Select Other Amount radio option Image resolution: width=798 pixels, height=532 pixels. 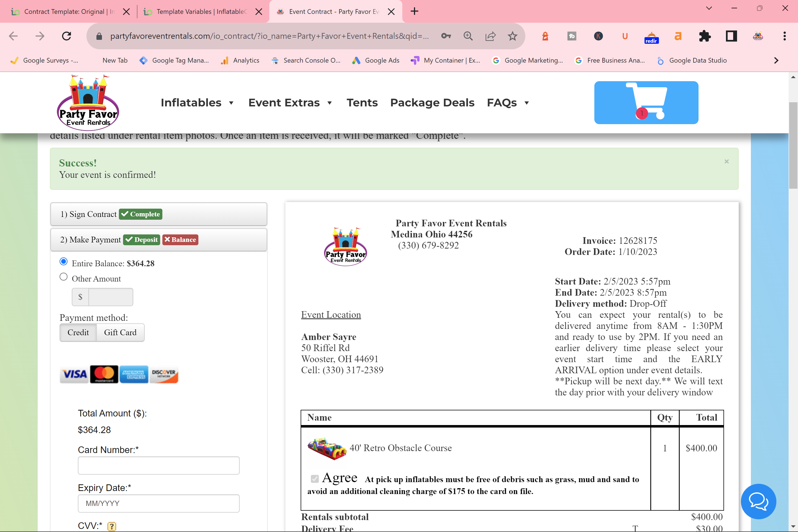(63, 277)
